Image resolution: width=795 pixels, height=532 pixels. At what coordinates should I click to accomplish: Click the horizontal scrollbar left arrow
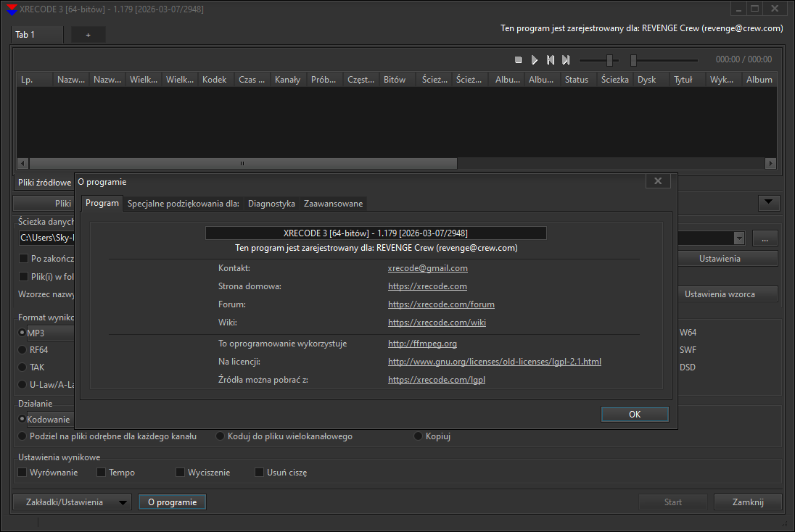(x=22, y=163)
